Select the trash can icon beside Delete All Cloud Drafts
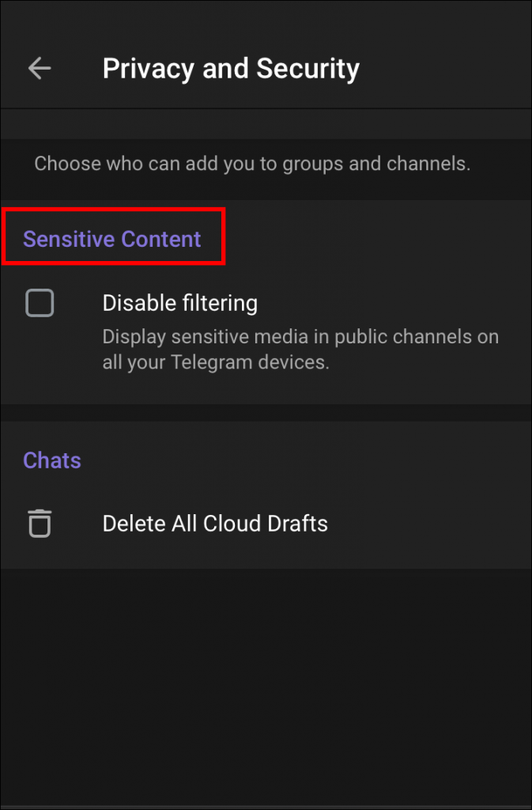 coord(40,523)
